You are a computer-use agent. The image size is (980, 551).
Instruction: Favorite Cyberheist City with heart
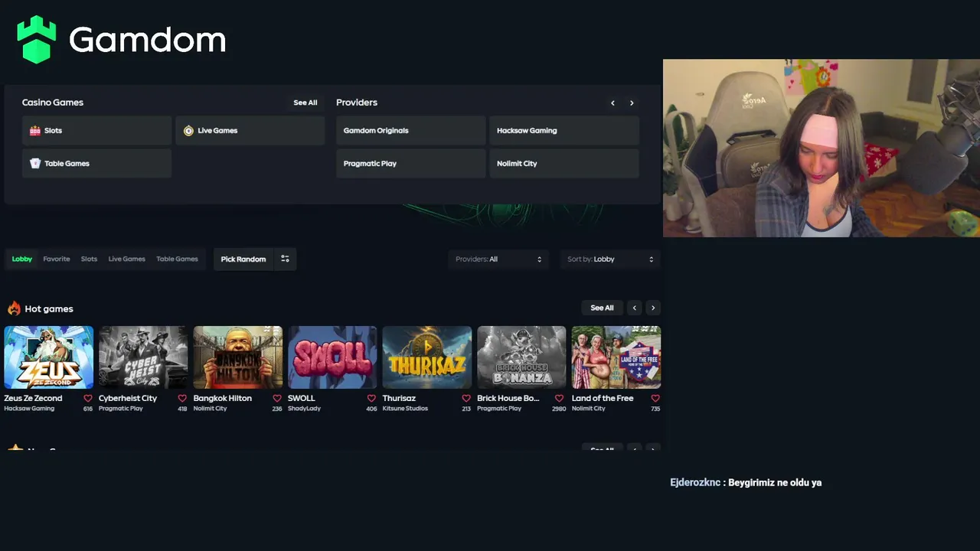(x=182, y=399)
